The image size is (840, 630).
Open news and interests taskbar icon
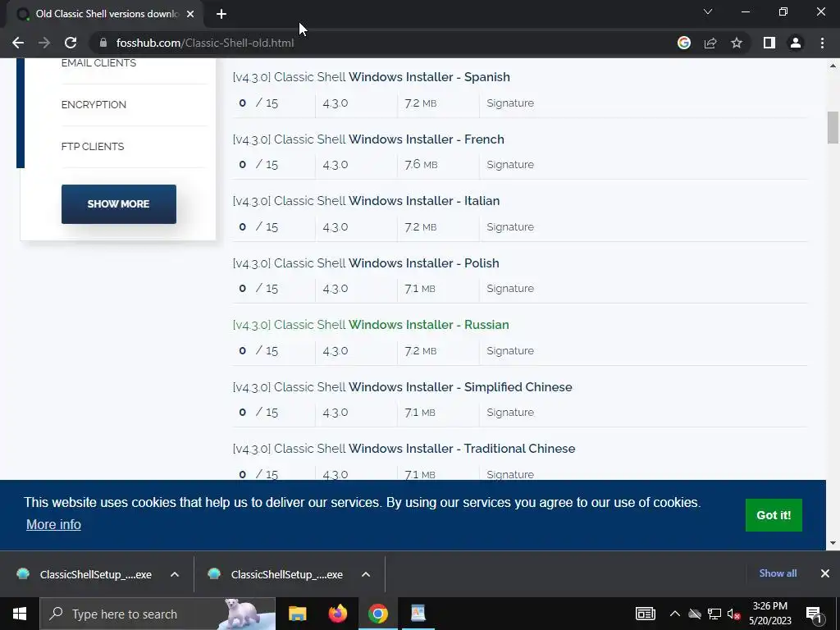click(x=645, y=614)
